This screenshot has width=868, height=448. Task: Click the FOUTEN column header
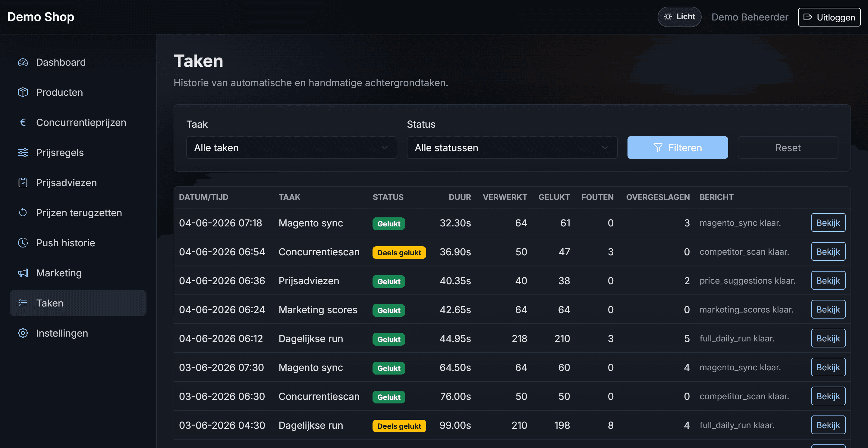pyautogui.click(x=597, y=197)
